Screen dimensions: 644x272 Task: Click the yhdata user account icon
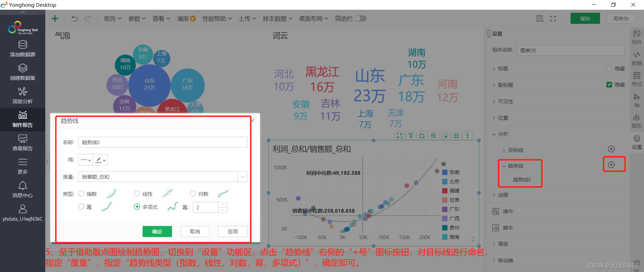click(22, 209)
